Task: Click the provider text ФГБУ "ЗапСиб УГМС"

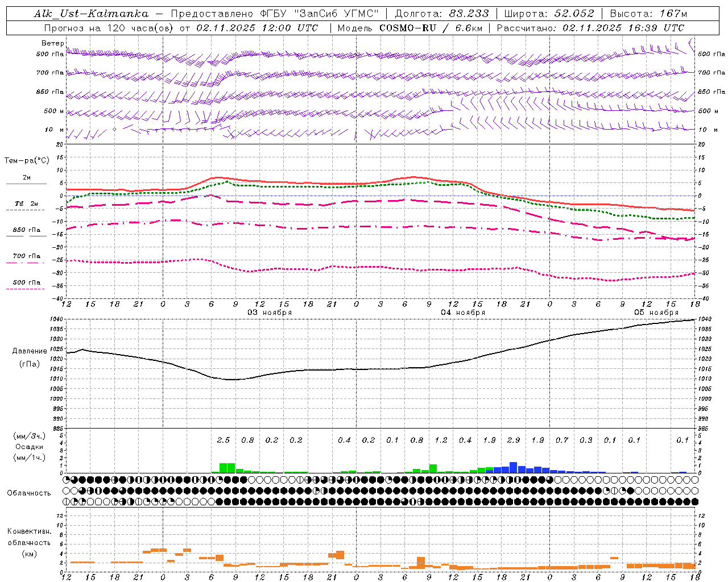Action: point(320,14)
